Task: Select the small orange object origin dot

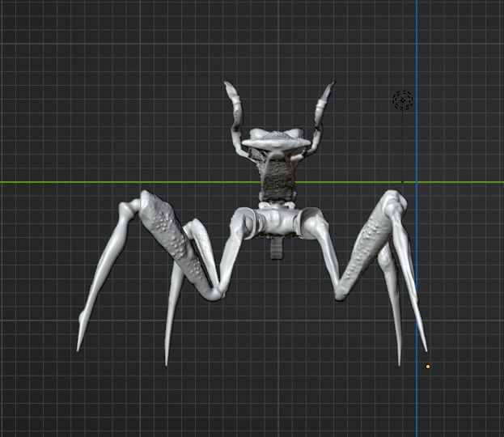Action: [x=428, y=367]
